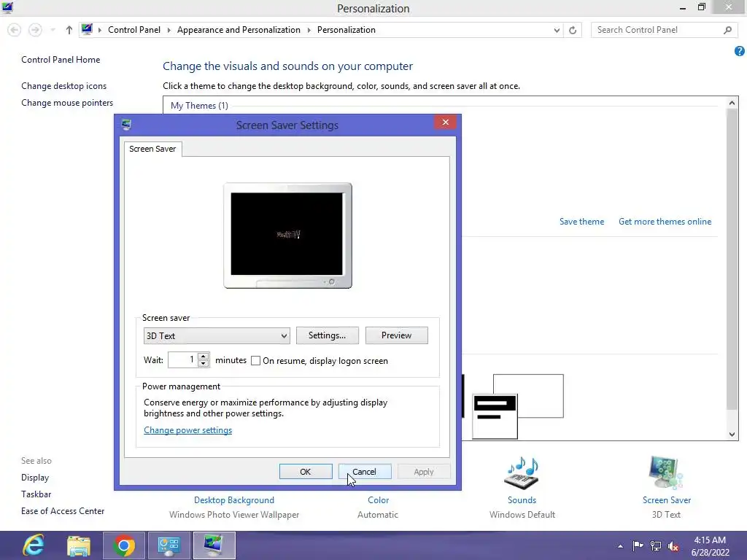Click Change desktop icons link
Image resolution: width=747 pixels, height=560 pixels.
[64, 86]
